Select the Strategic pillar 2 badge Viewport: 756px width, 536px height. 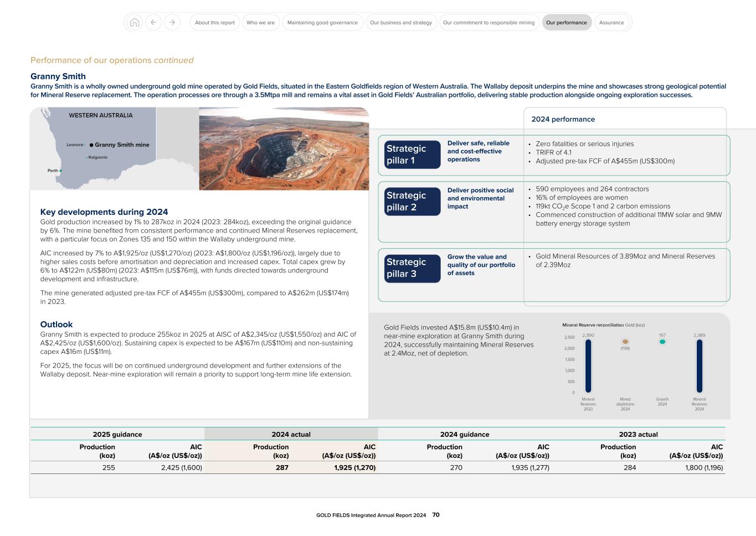click(x=412, y=201)
